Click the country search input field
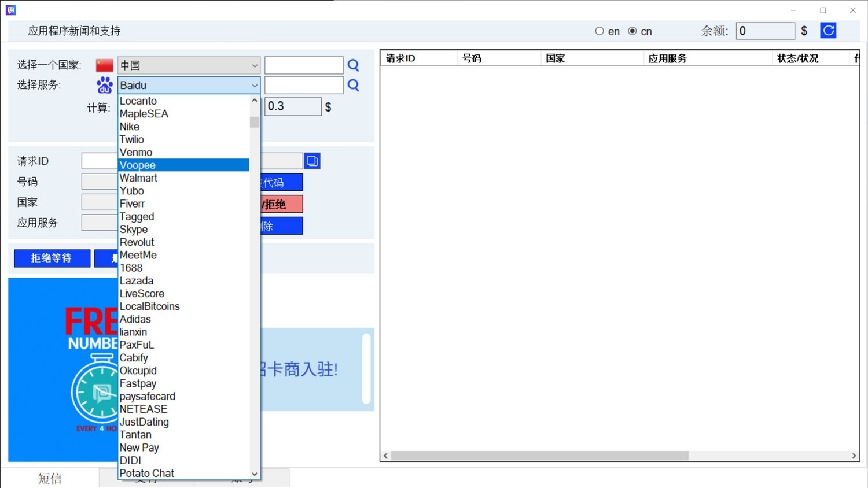 304,65
